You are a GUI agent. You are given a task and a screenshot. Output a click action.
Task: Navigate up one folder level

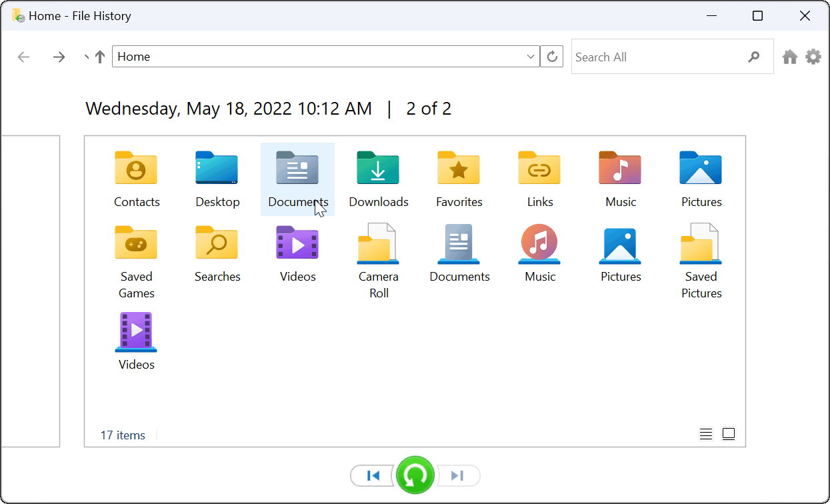coord(99,57)
